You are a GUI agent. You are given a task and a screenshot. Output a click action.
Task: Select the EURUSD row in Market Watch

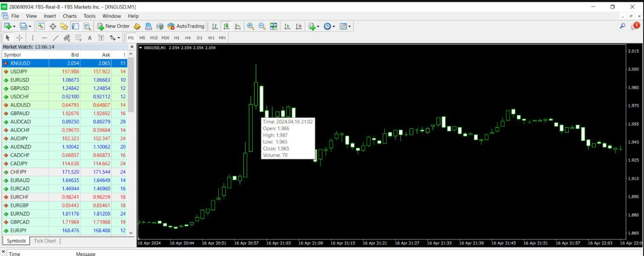pyautogui.click(x=64, y=80)
